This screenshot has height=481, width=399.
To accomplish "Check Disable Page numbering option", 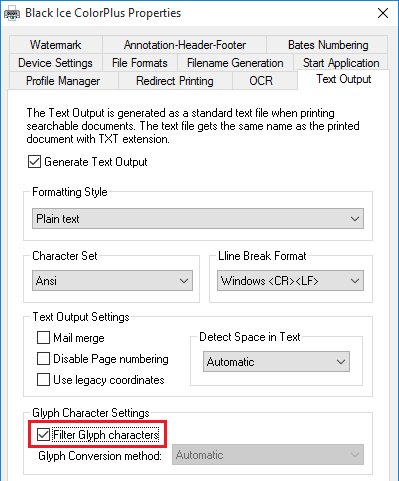I will [x=43, y=359].
